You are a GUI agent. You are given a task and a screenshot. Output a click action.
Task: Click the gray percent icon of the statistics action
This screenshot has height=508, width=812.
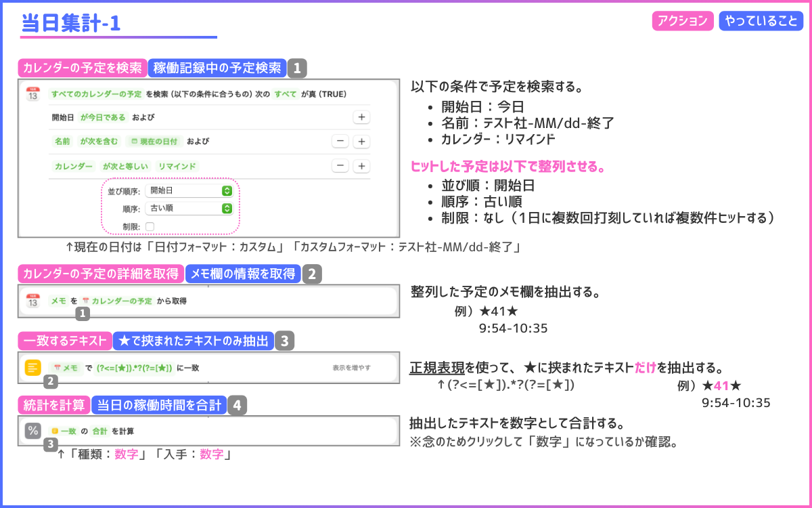33,431
